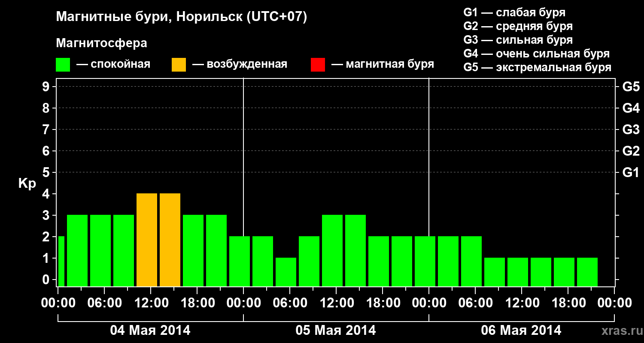The width and height of the screenshot is (644, 343).
Task: Click the legend label '— спокойная'
Action: click(113, 64)
